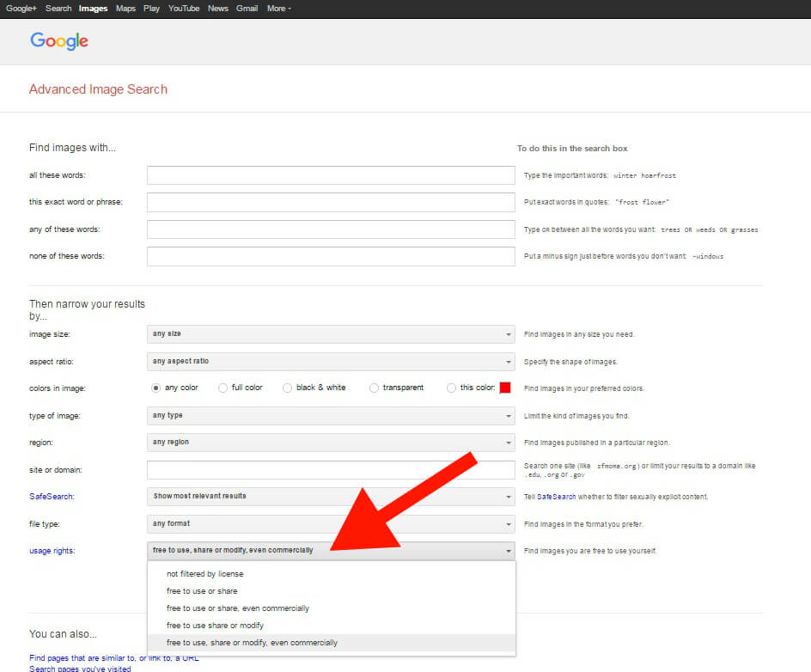Image resolution: width=811 pixels, height=672 pixels.
Task: Click the Google logo
Action: 59,41
